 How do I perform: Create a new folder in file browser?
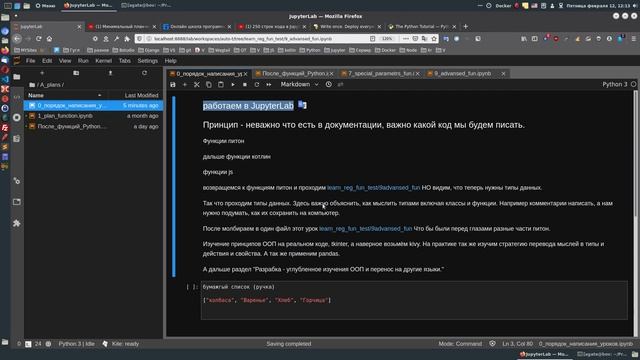click(x=76, y=73)
